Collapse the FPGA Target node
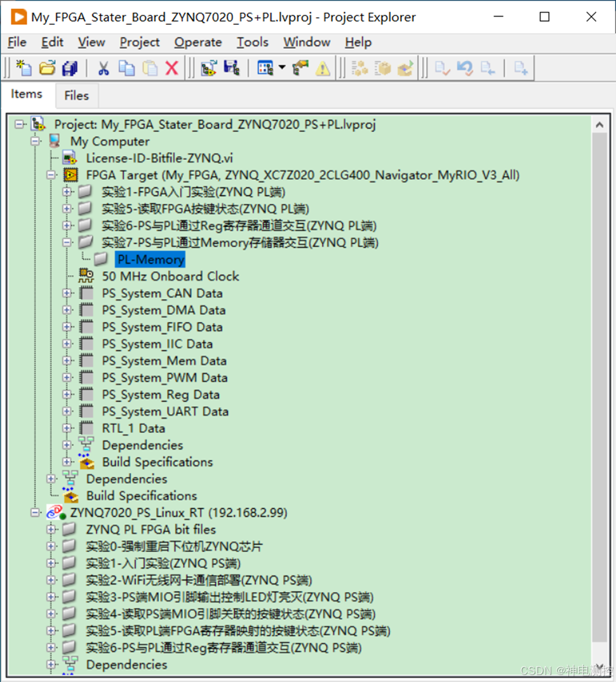This screenshot has width=616, height=682. (x=51, y=175)
